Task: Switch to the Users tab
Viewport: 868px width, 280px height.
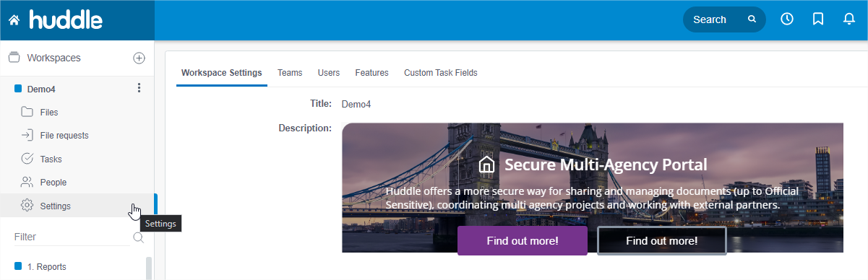Action: point(329,73)
